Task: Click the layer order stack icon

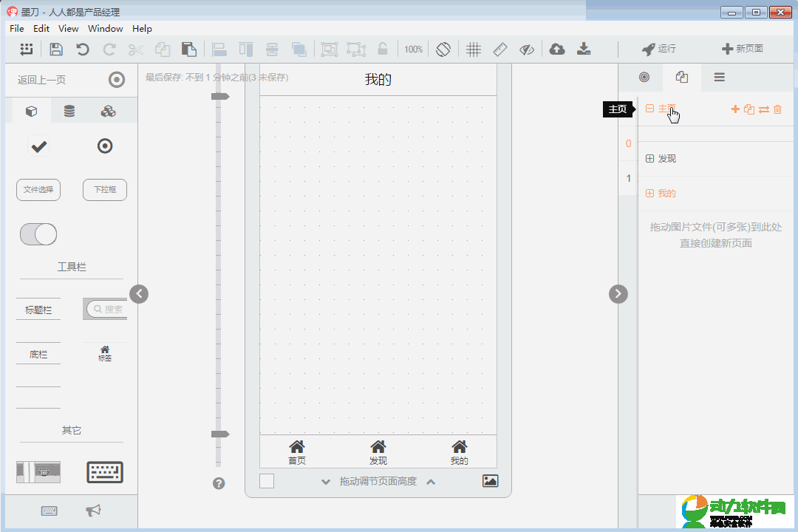Action: (299, 49)
